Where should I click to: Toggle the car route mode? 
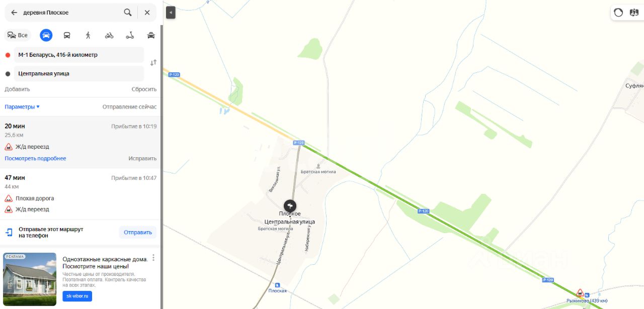[x=46, y=35]
